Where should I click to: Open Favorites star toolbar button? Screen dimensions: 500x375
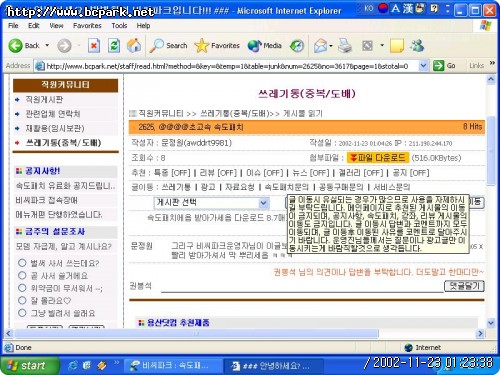click(217, 46)
